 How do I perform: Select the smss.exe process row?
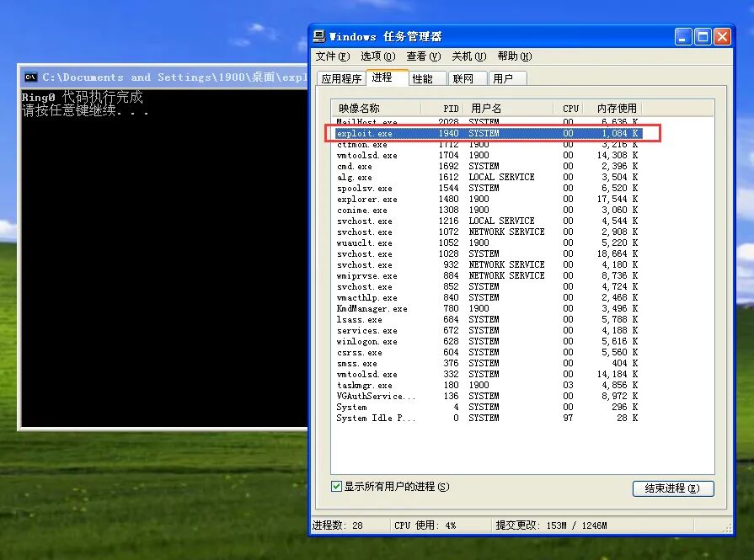click(x=488, y=364)
